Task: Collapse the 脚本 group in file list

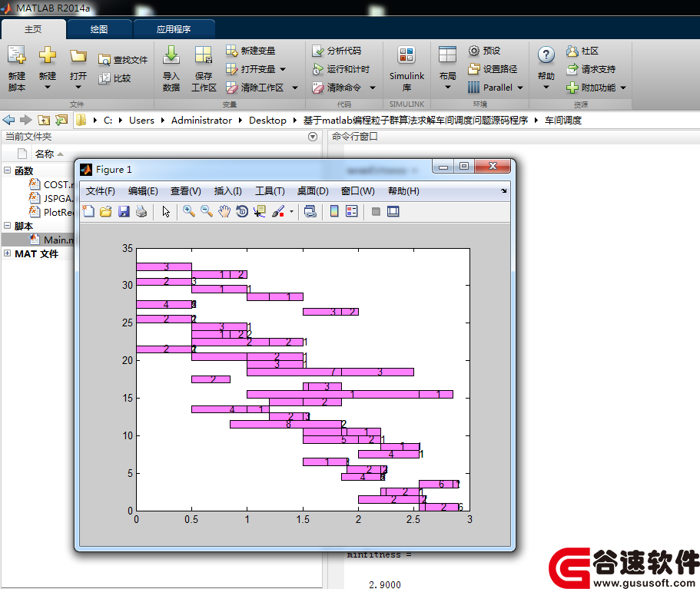Action: pyautogui.click(x=7, y=225)
